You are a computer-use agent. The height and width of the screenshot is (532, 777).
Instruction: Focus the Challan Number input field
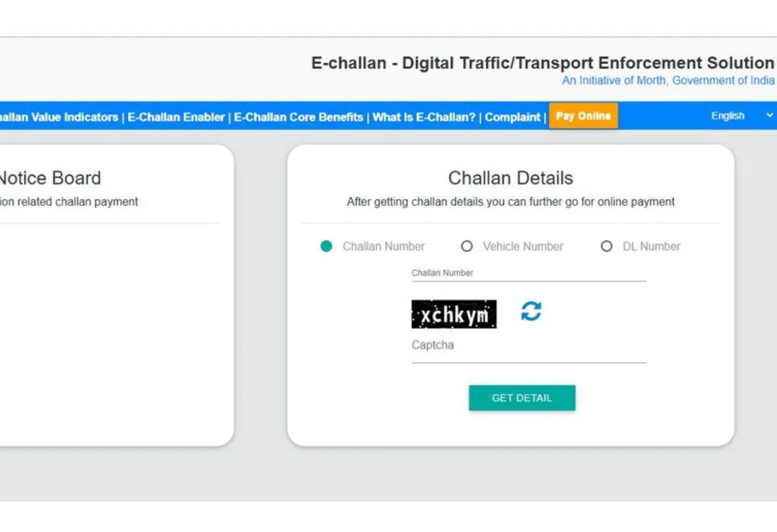528,273
